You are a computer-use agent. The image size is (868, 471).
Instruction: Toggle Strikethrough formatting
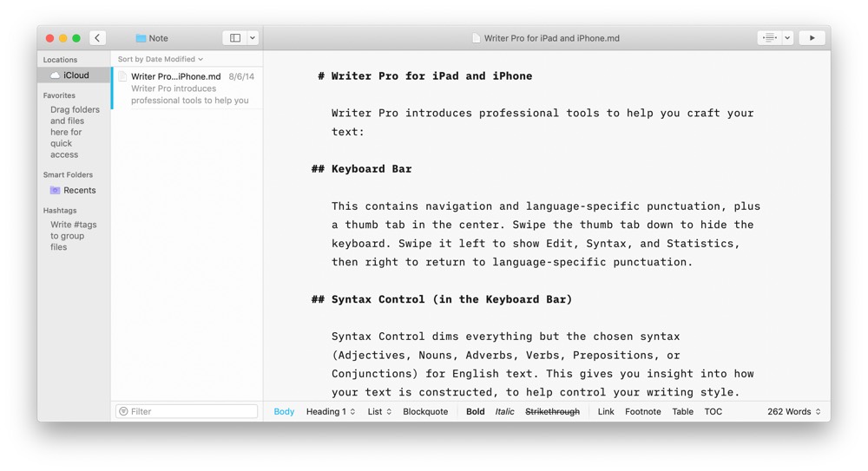click(552, 412)
